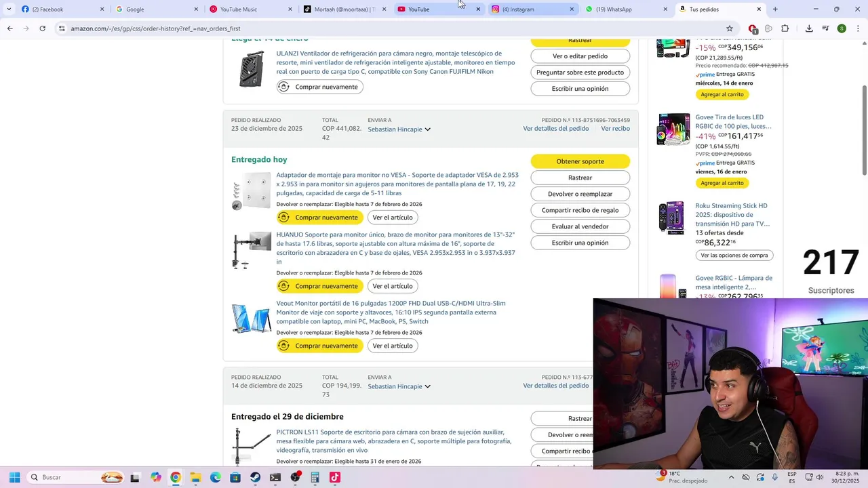Screen dimensions: 868x488
Task: Click Obtener soporte yellow button
Action: click(580, 161)
